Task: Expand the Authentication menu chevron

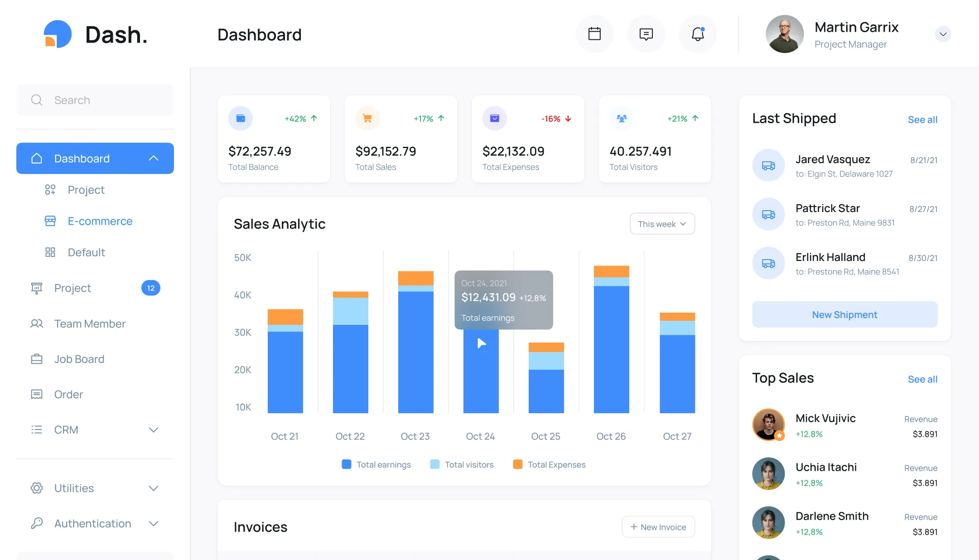Action: [154, 523]
